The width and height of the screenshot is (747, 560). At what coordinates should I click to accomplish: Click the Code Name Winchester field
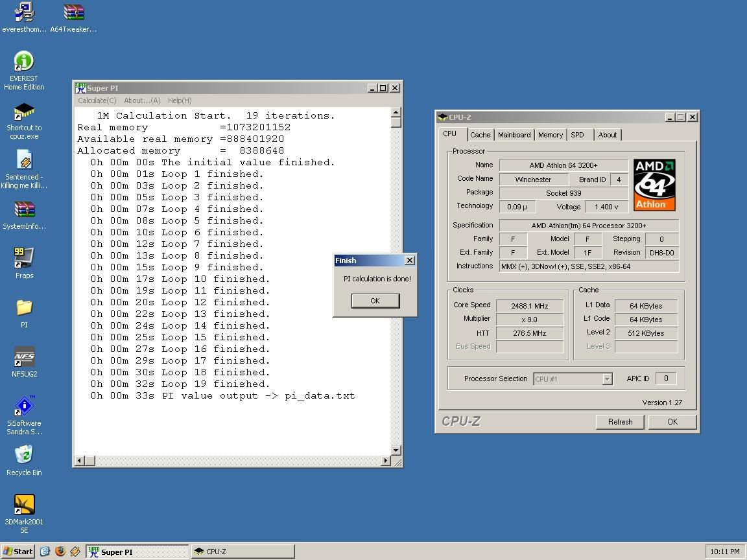534,180
